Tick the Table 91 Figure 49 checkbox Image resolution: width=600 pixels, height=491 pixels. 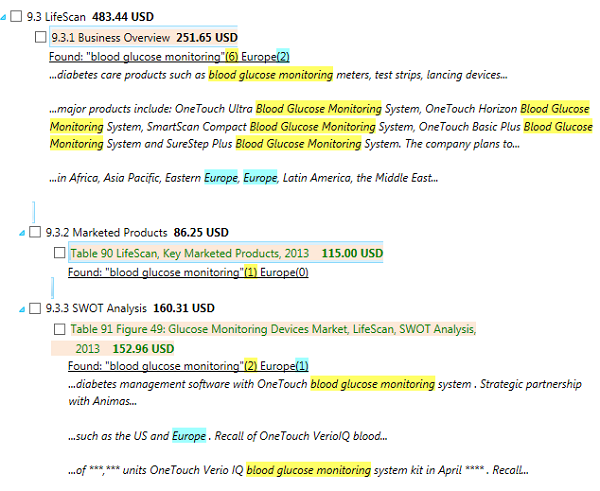(x=59, y=329)
